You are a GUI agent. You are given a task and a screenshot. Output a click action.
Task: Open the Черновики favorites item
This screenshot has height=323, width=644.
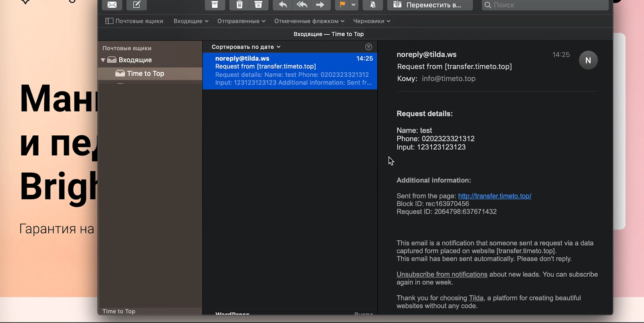[x=372, y=21]
